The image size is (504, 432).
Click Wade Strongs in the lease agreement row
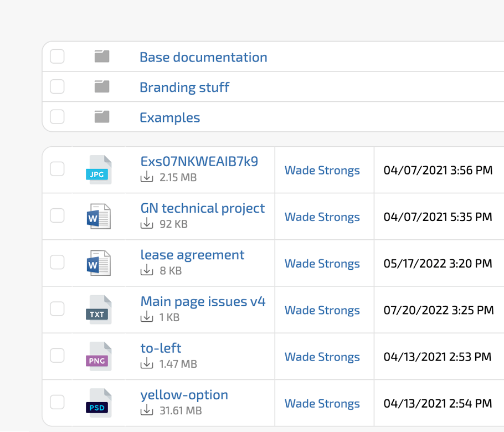click(x=322, y=264)
